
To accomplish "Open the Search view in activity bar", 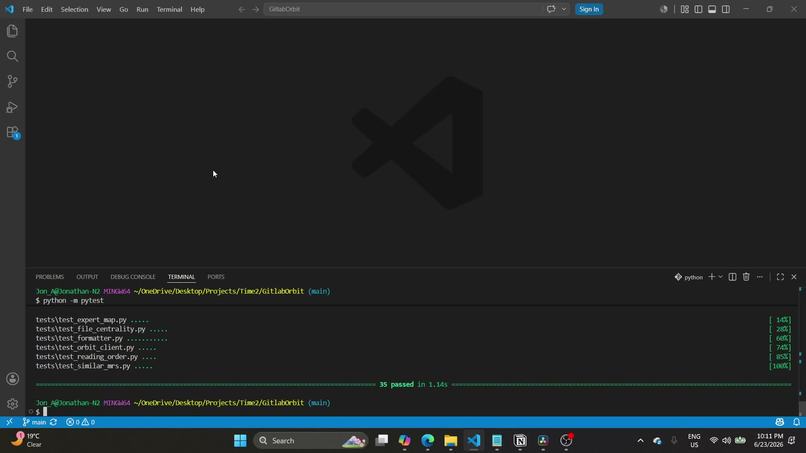I will click(x=12, y=56).
